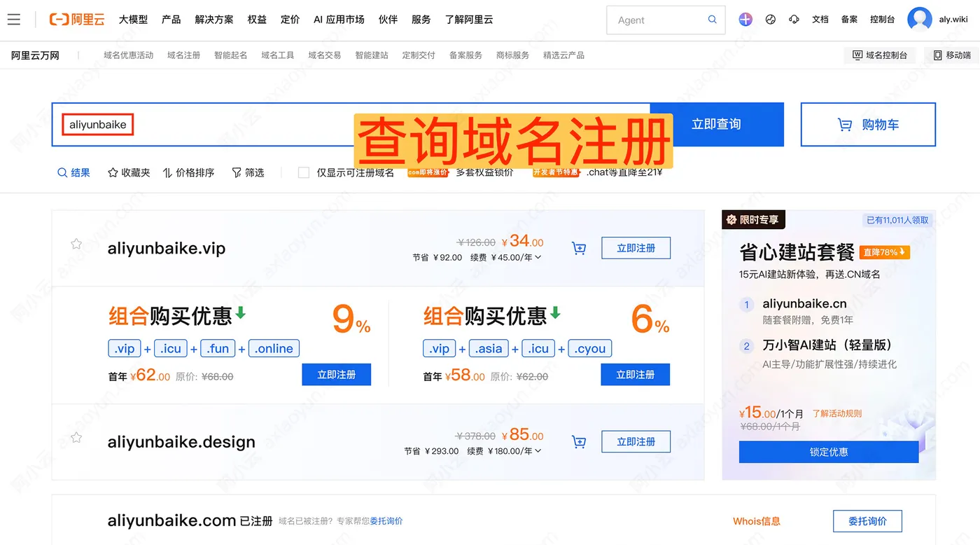Open 收藏夹 favorites filter

click(129, 172)
